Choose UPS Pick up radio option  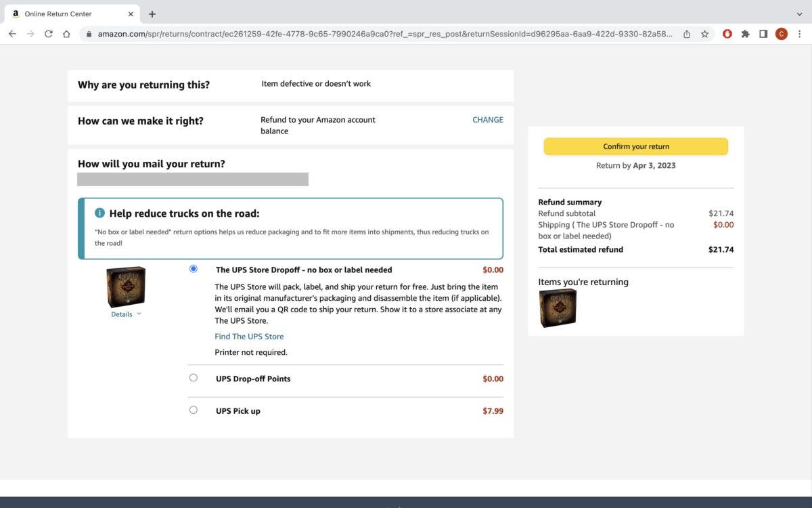coord(194,410)
